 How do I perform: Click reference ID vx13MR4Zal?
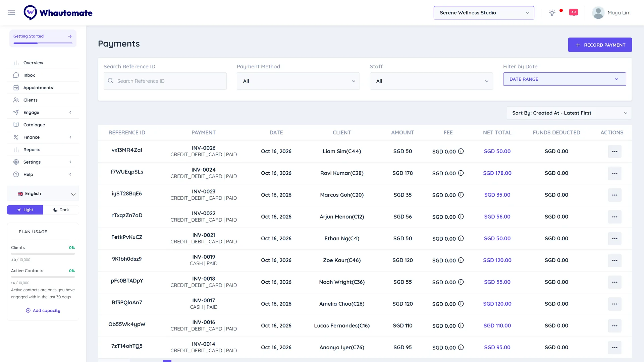(127, 150)
